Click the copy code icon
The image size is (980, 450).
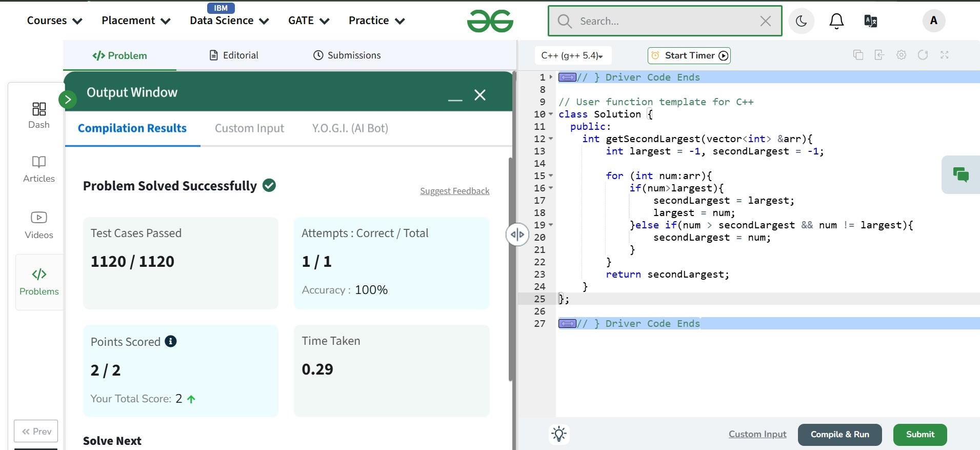[x=858, y=55]
